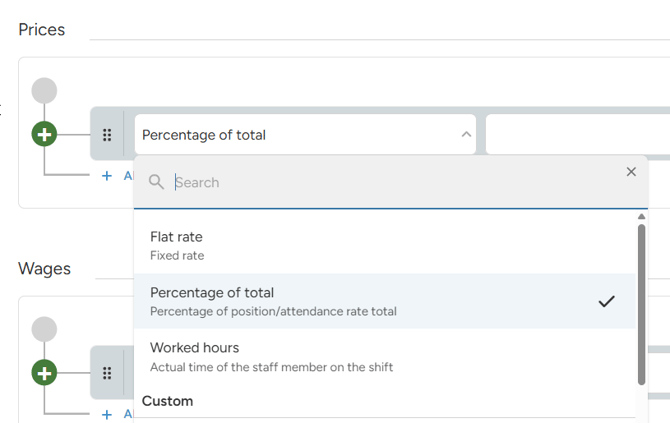Click the plus add link under Wages
Viewport: 670px width, 423px height.
point(118,414)
